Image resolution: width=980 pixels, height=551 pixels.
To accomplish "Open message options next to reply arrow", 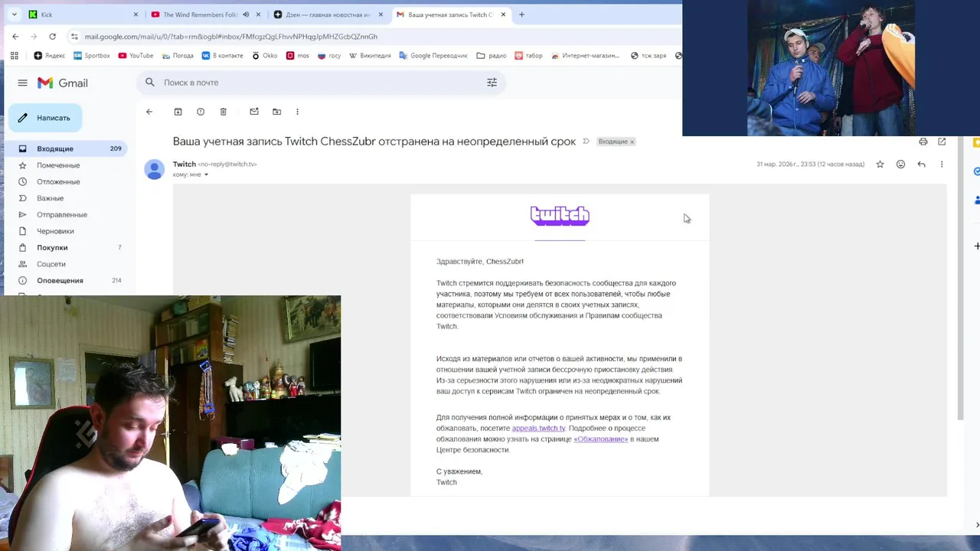I will coord(942,164).
